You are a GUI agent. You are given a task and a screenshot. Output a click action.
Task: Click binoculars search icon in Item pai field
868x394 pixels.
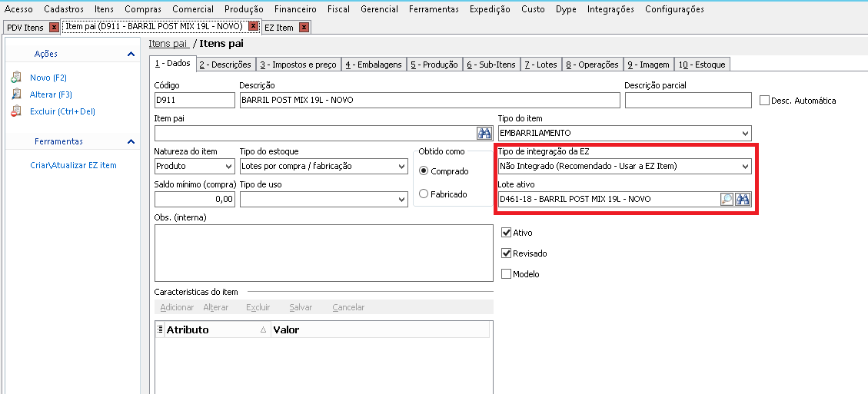[484, 134]
